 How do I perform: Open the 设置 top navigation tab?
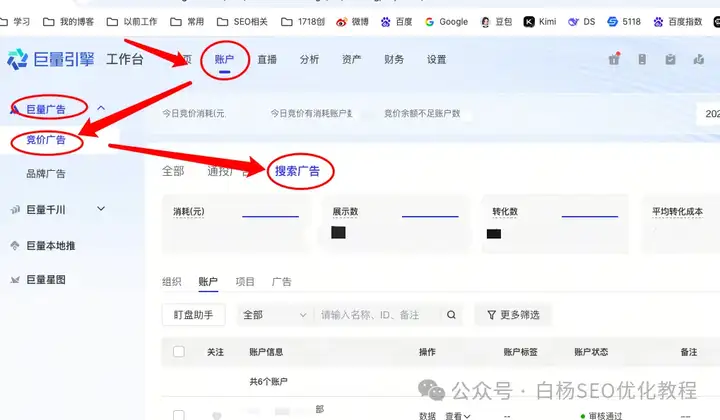[x=436, y=59]
